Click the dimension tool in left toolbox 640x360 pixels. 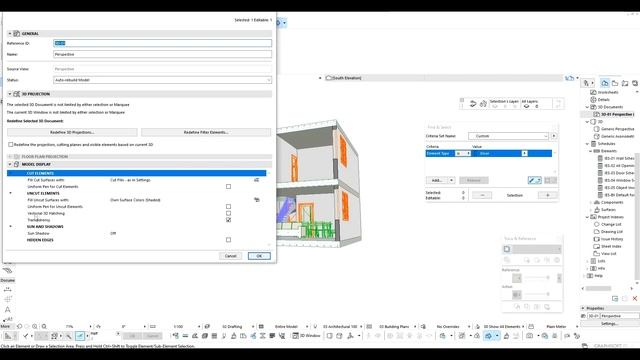tap(7, 289)
